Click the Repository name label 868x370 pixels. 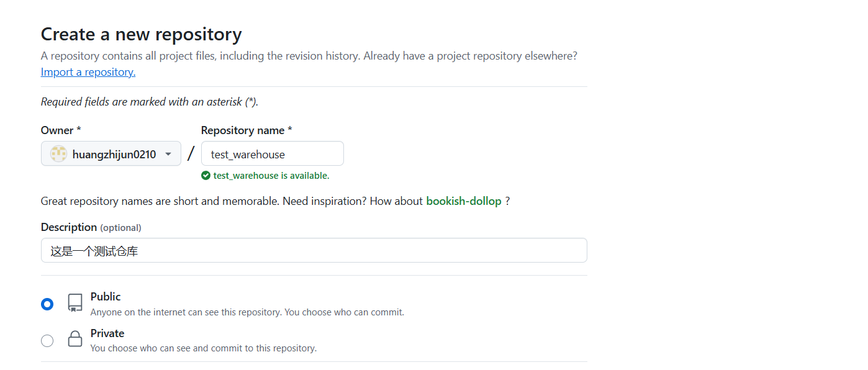click(246, 130)
